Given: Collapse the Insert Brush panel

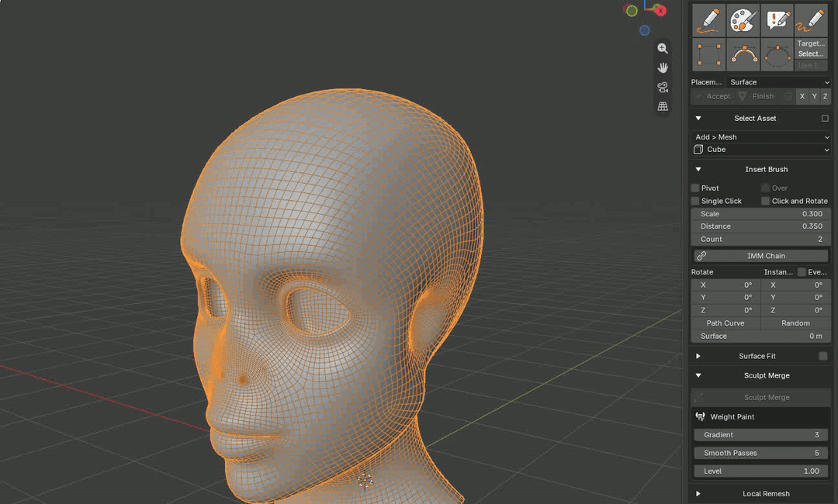Looking at the screenshot, I should [x=698, y=169].
